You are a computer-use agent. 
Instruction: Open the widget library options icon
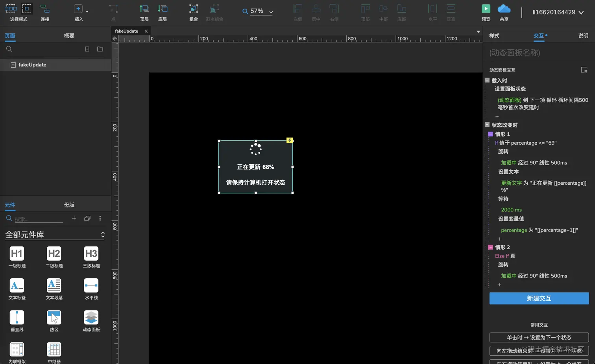[x=87, y=218]
